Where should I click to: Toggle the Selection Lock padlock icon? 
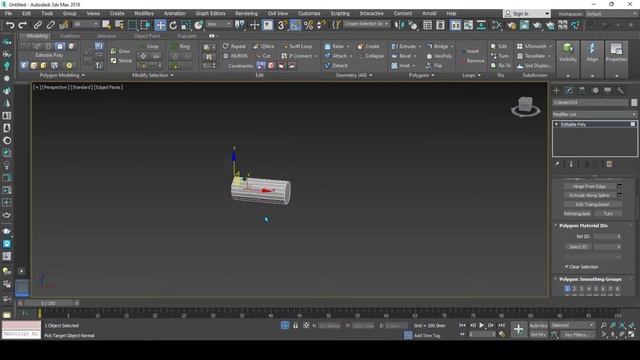pyautogui.click(x=296, y=325)
